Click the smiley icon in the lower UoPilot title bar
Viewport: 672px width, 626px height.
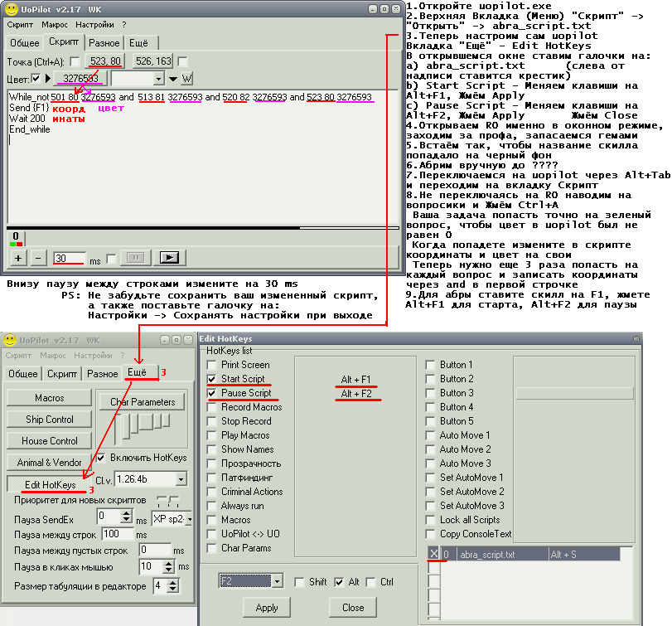(x=10, y=340)
